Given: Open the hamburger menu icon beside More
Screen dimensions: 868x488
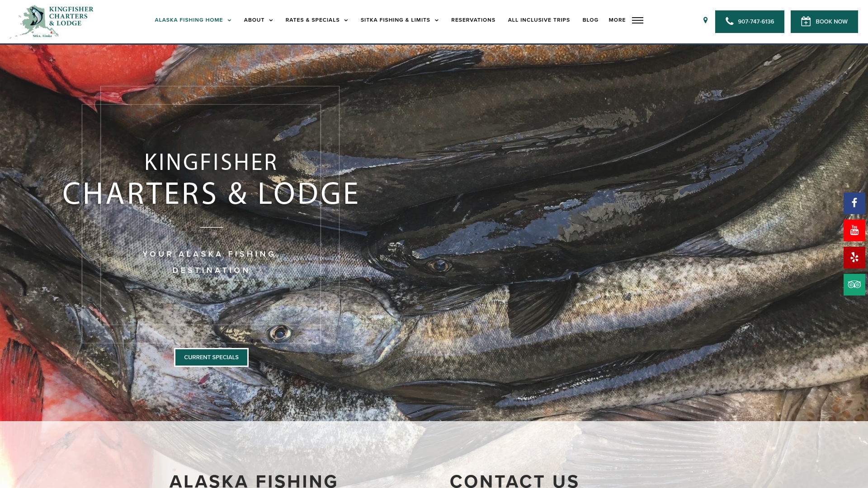Looking at the screenshot, I should coord(637,20).
